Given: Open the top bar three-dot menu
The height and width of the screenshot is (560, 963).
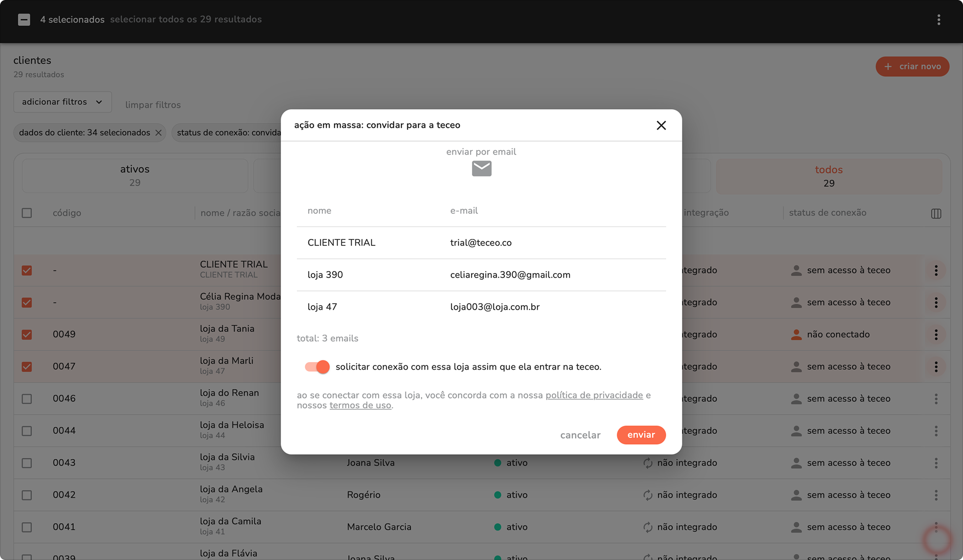Looking at the screenshot, I should coord(938,20).
